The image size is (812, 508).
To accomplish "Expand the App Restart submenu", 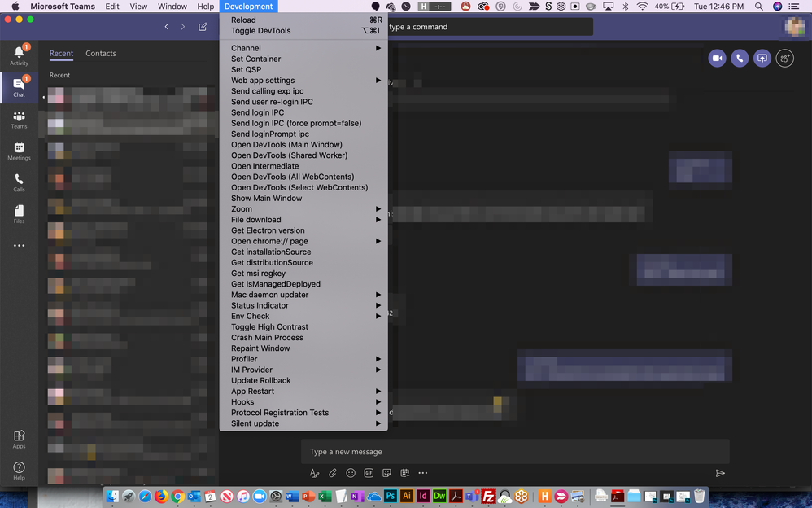I will click(303, 391).
